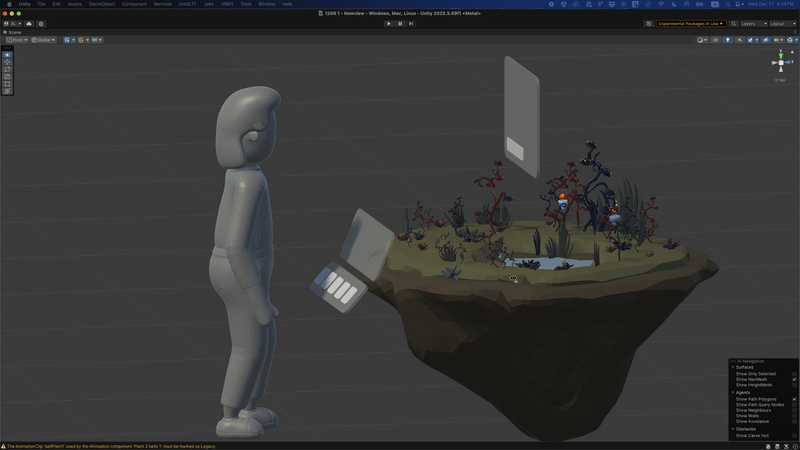The width and height of the screenshot is (800, 450).
Task: Open Unity cloud services icon
Action: click(29, 23)
